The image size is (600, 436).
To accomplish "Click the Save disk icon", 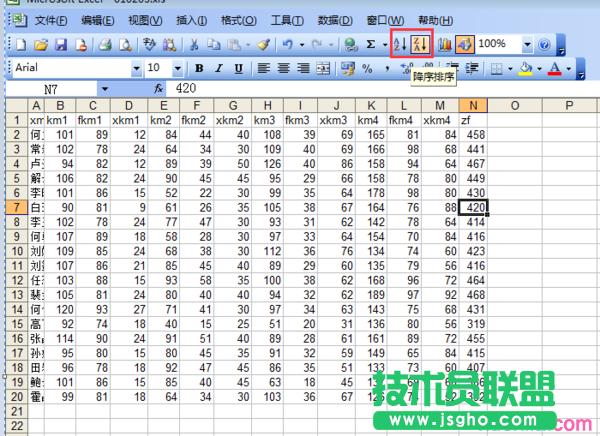I will point(60,45).
